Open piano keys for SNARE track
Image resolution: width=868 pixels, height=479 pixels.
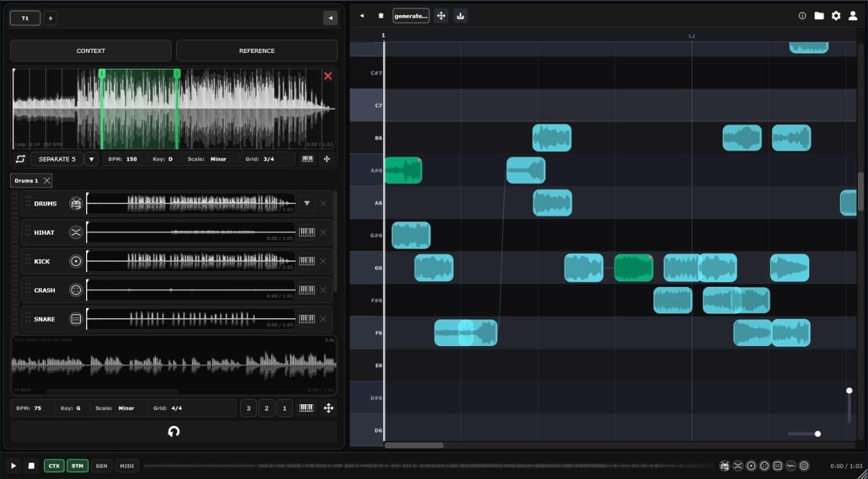tap(307, 319)
